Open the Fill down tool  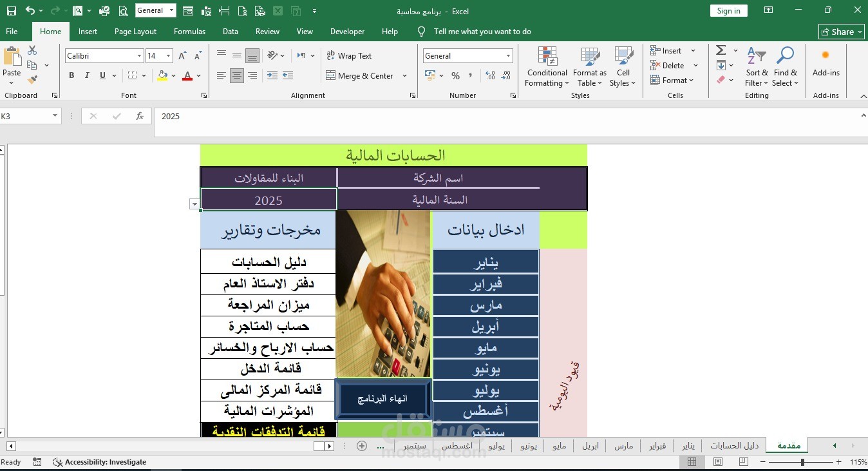point(721,65)
